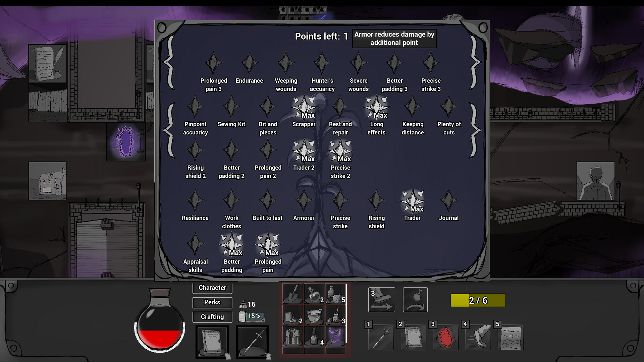This screenshot has width=644, height=362.
Task: Advance the top perk row with its right arrow
Action: pyautogui.click(x=476, y=62)
